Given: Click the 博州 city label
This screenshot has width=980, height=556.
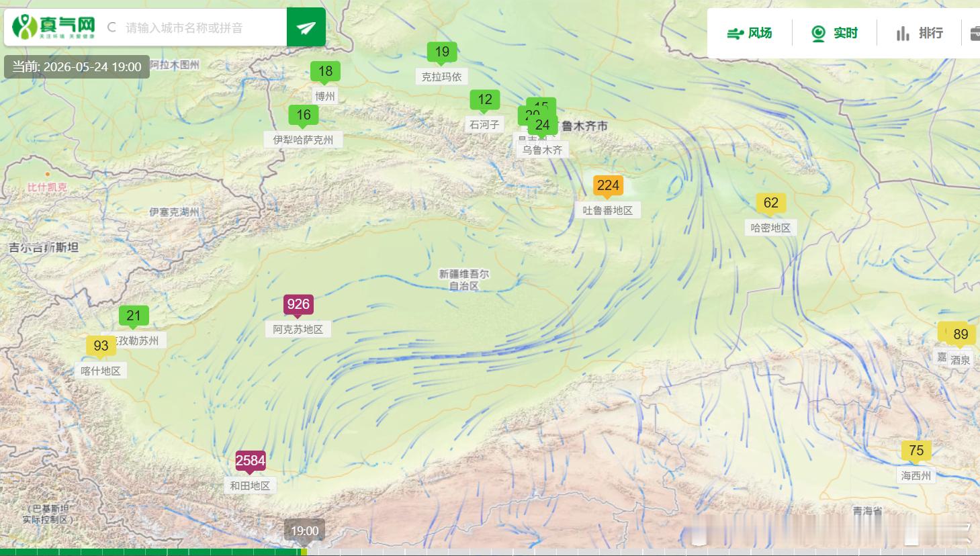Looking at the screenshot, I should tap(325, 97).
